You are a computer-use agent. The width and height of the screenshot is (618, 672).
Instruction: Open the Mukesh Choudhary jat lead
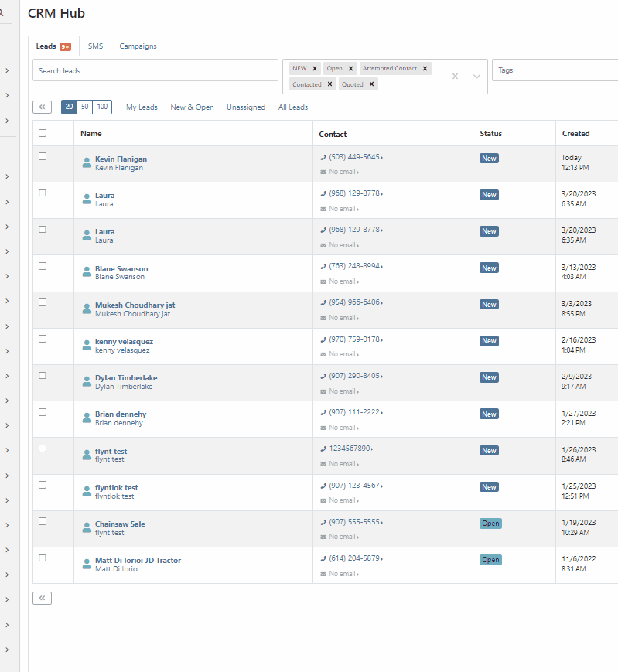(x=135, y=305)
